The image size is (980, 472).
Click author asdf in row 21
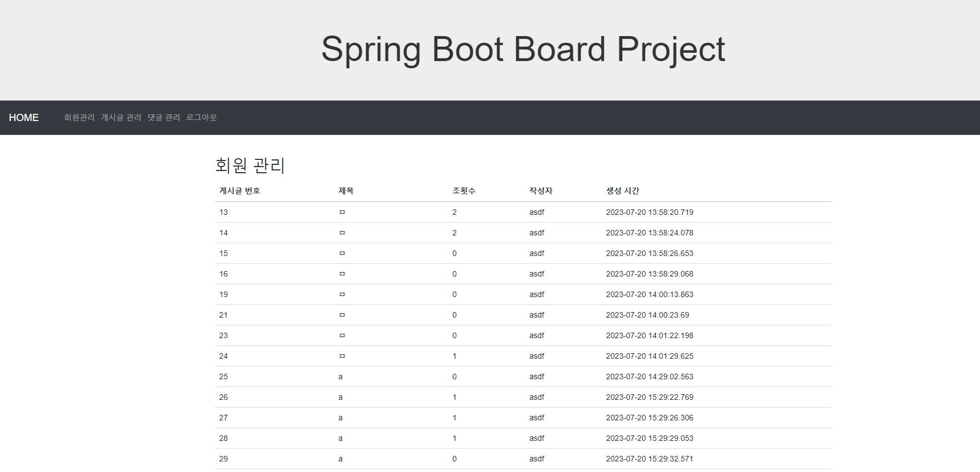[537, 315]
